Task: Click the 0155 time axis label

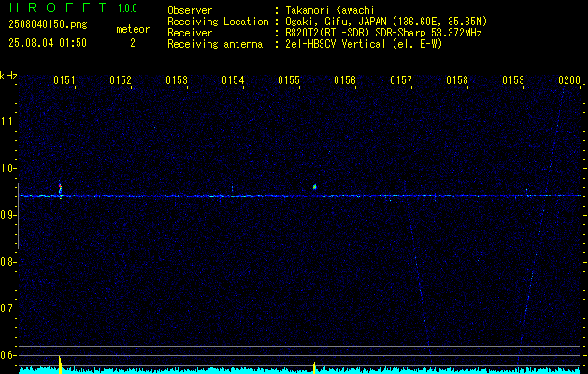Action: (289, 80)
